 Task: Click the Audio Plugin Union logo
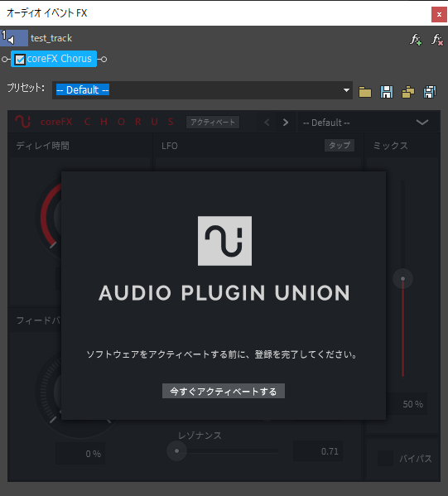pyautogui.click(x=224, y=241)
